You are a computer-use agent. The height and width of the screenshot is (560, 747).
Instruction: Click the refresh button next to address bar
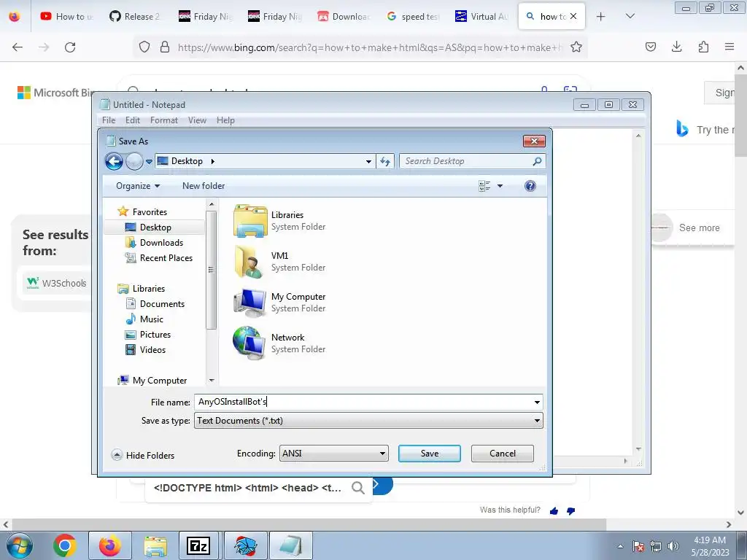385,161
